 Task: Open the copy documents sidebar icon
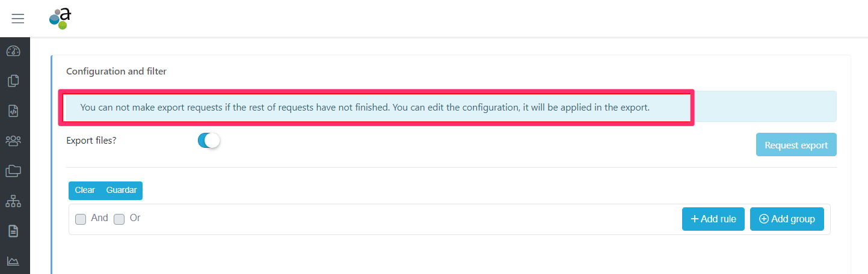tap(13, 81)
